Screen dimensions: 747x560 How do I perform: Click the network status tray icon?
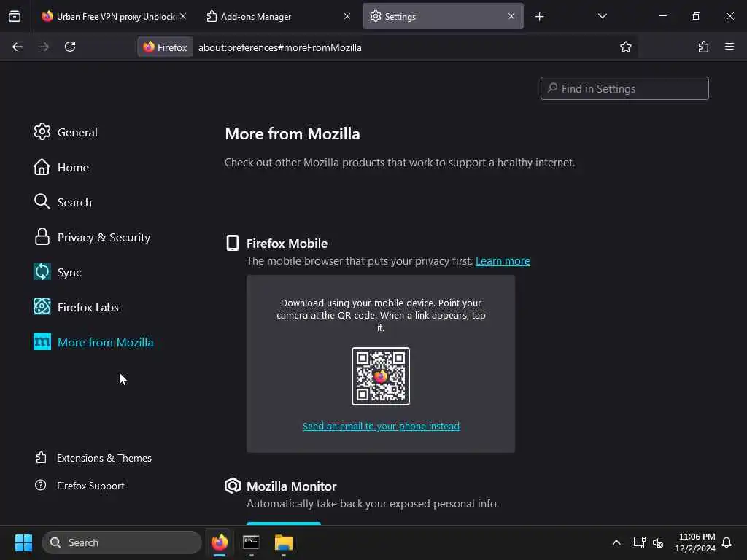click(639, 542)
